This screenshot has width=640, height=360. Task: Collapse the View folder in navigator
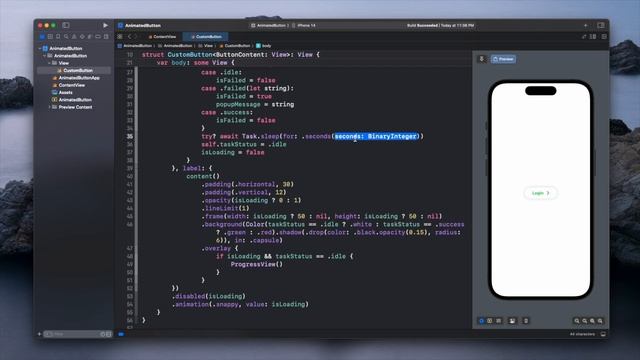49,63
